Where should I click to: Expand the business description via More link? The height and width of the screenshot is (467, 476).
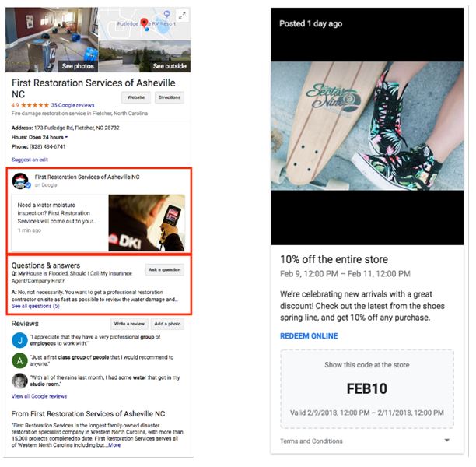pos(114,445)
